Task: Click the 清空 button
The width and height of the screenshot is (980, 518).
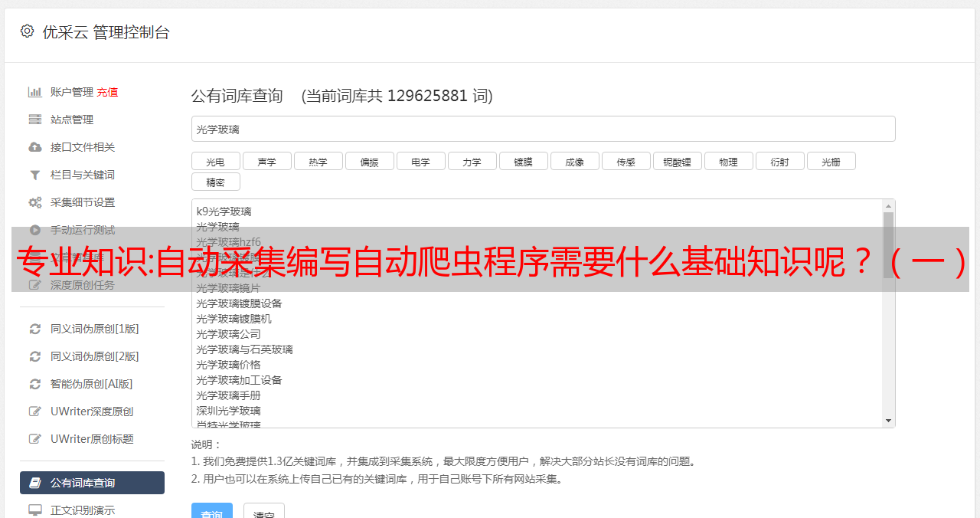Action: pos(264,510)
